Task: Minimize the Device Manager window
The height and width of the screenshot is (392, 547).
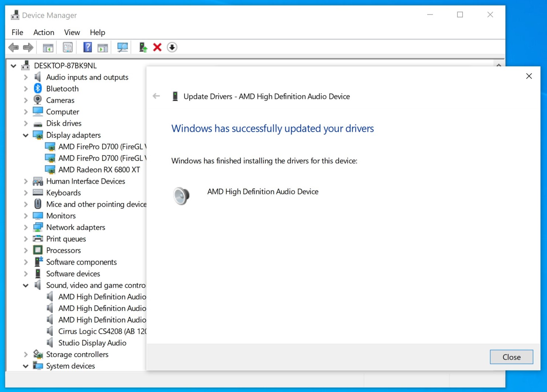Action: [430, 15]
